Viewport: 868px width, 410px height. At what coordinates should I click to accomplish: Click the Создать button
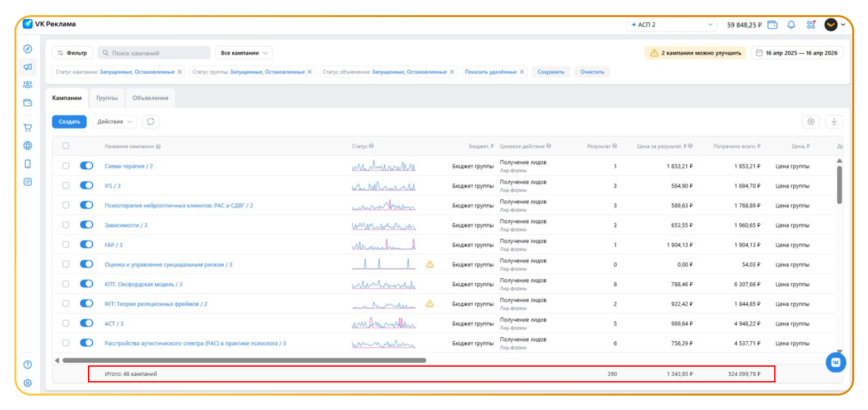point(69,121)
